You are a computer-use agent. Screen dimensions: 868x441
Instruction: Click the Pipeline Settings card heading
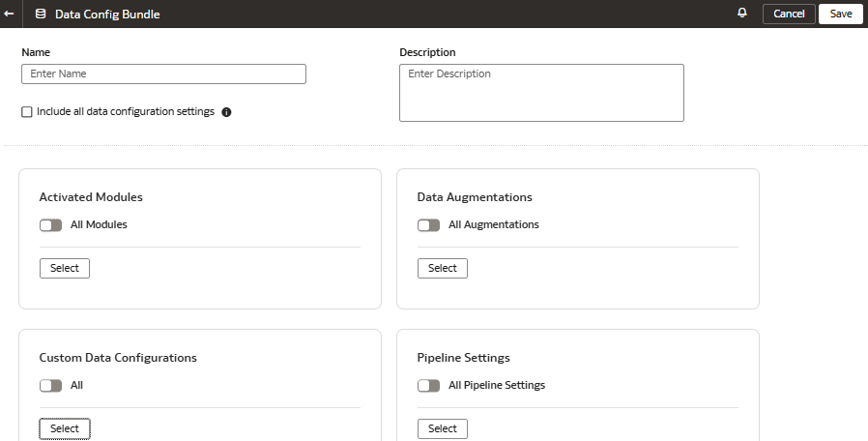click(x=463, y=358)
